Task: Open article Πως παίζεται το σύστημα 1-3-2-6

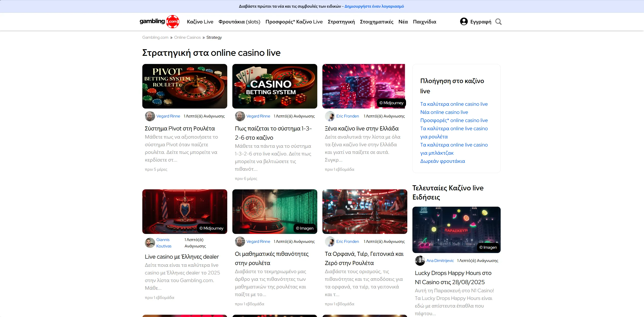Action: (x=273, y=133)
